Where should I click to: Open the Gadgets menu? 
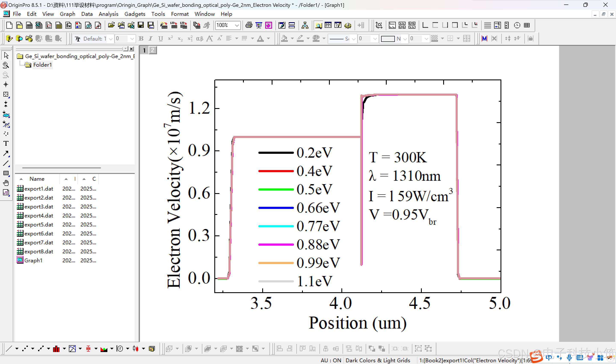pos(135,14)
